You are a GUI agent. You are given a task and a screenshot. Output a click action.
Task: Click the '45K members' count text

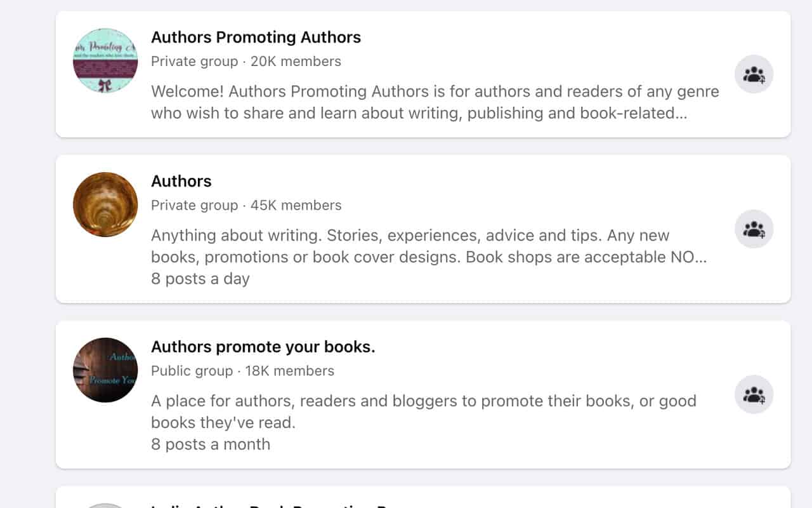[x=296, y=205]
